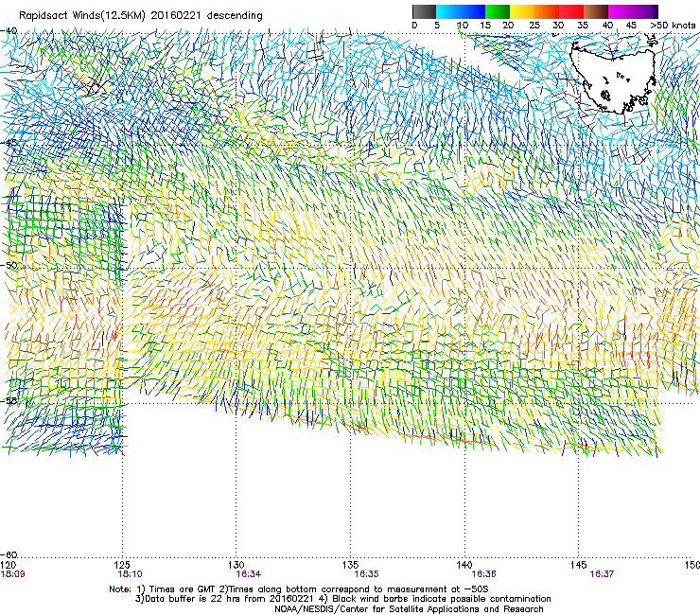Click the '>50 knots' legend label
The image size is (700, 615).
(x=673, y=26)
